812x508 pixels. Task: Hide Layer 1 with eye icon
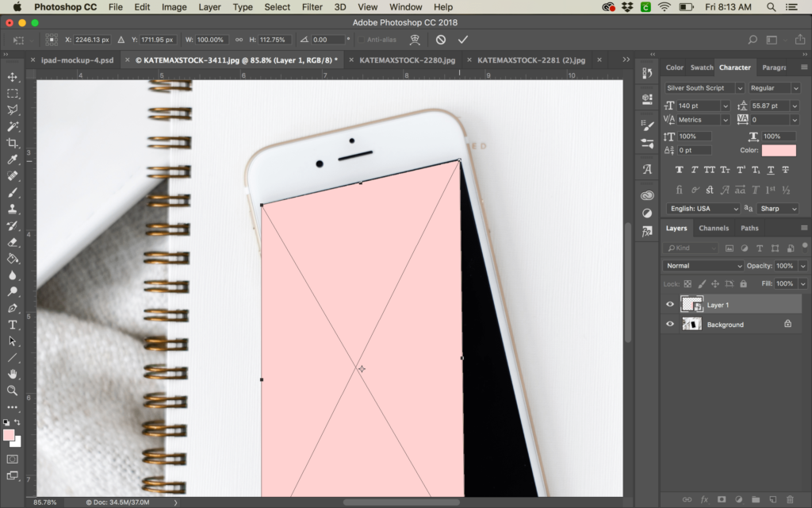[670, 305]
